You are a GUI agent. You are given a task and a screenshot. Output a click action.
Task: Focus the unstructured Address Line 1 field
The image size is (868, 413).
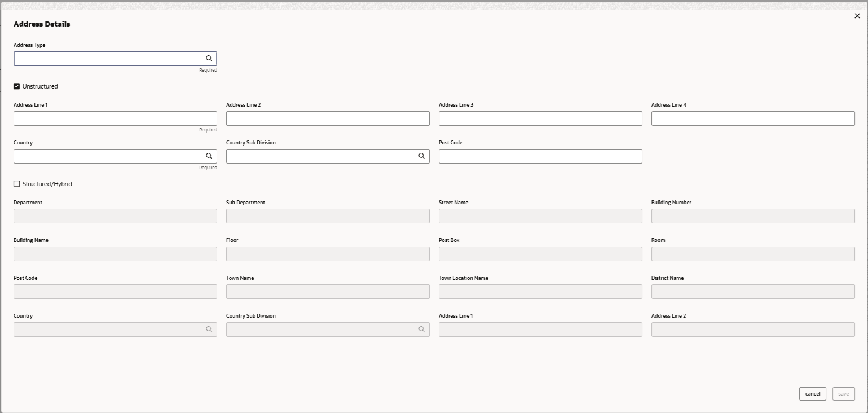[115, 118]
